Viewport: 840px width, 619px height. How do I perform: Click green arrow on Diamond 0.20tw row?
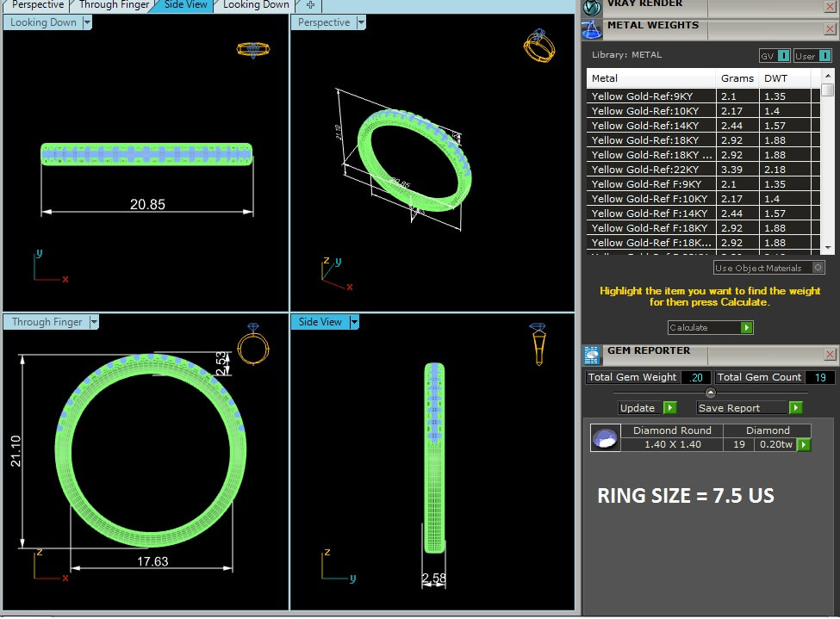[804, 444]
